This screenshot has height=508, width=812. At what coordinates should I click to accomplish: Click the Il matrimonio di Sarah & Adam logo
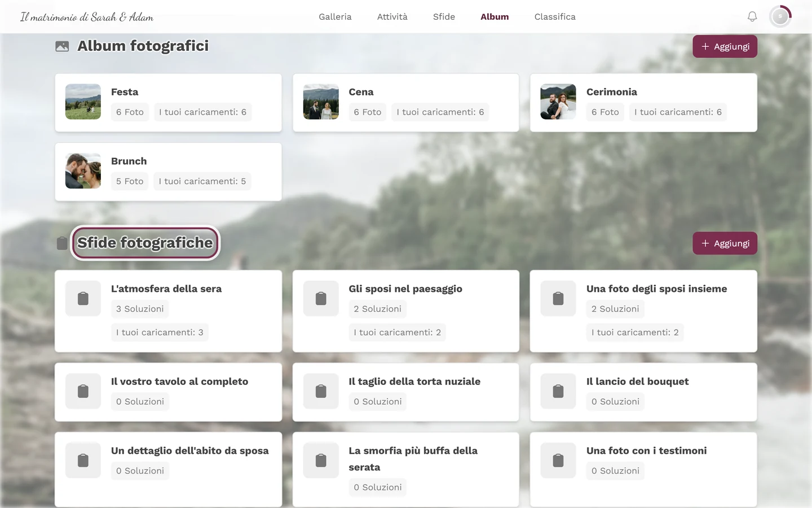click(x=87, y=17)
